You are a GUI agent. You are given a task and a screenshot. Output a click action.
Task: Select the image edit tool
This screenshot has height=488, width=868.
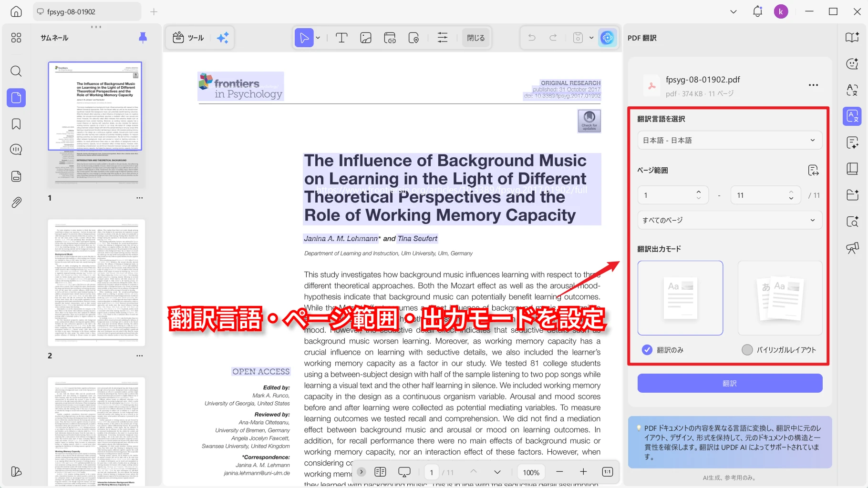click(366, 38)
